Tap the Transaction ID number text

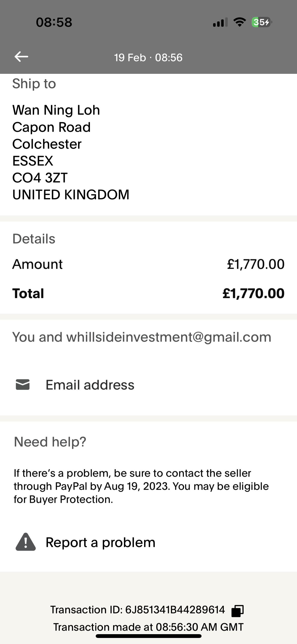pyautogui.click(x=175, y=610)
